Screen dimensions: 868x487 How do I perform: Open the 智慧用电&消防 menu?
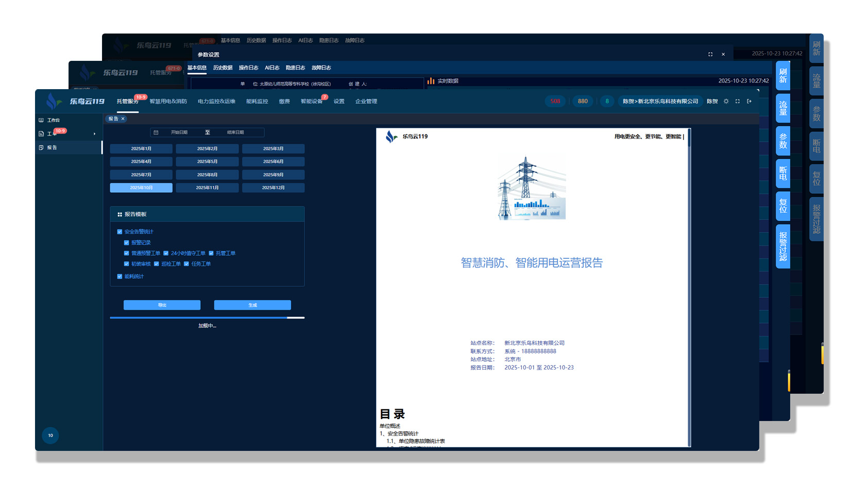168,102
